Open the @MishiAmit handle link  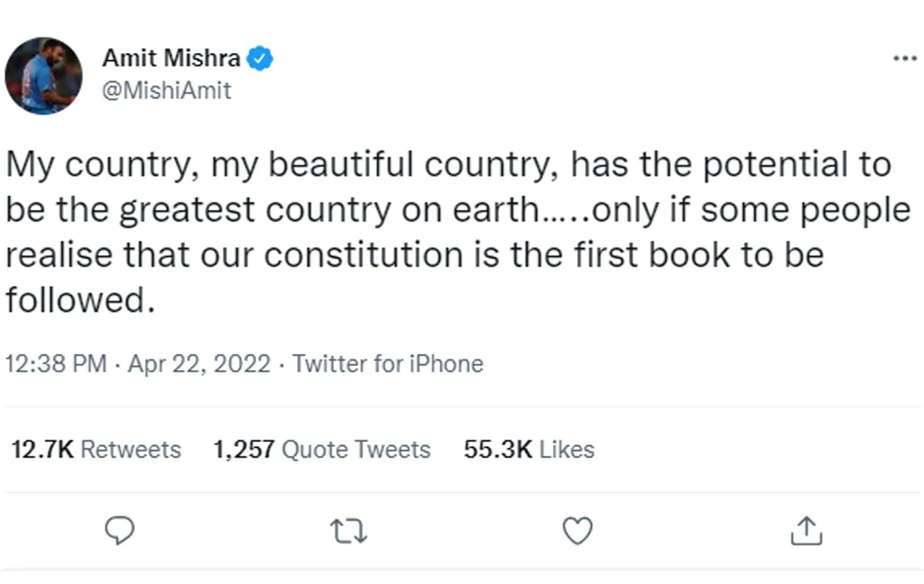pyautogui.click(x=166, y=90)
